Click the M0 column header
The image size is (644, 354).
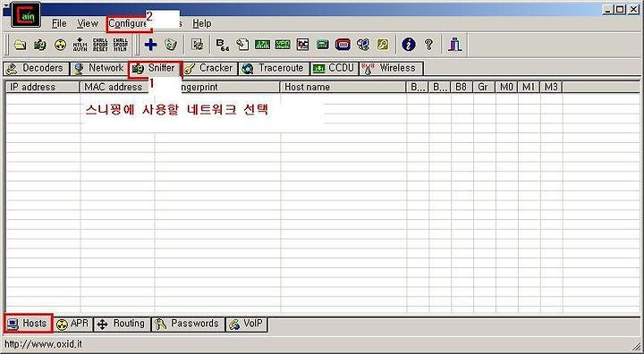[x=506, y=87]
